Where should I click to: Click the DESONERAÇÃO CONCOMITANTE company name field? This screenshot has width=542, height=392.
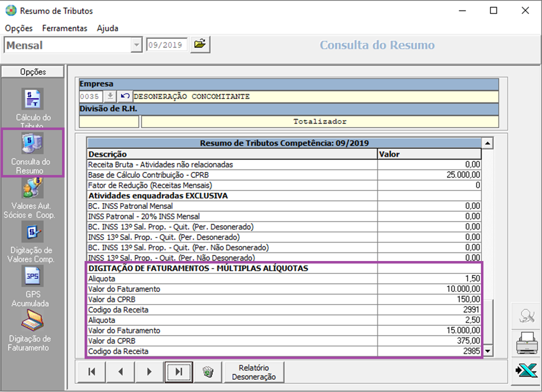click(316, 96)
